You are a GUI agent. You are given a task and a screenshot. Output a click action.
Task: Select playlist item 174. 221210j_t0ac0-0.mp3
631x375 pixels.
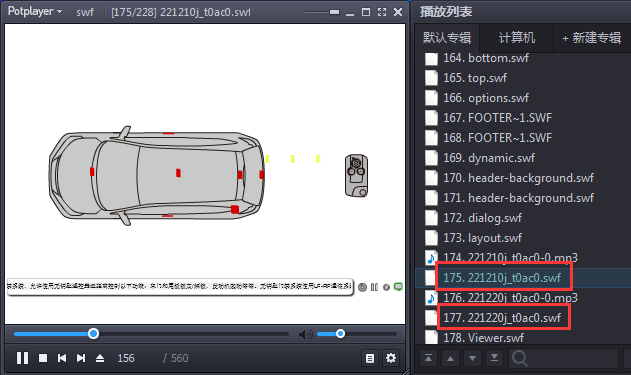pyautogui.click(x=510, y=258)
